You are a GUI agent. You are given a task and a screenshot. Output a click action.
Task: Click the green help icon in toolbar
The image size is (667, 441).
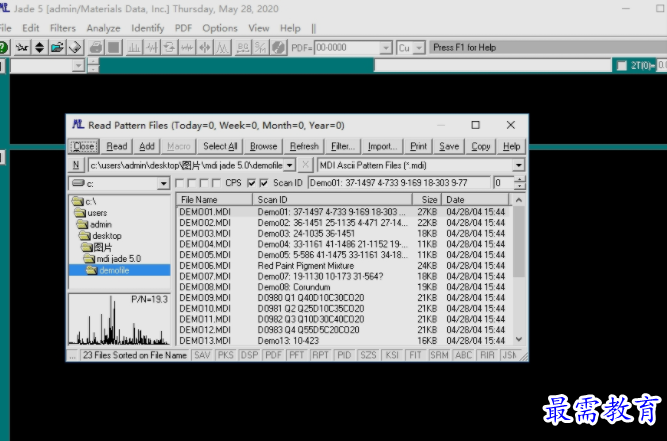click(x=4, y=47)
